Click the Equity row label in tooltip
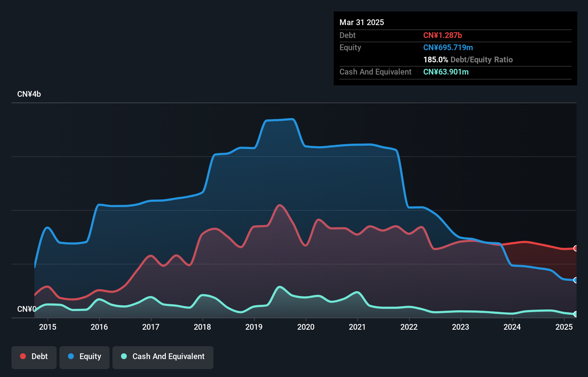Screen dimensions: 588x377 [x=350, y=47]
